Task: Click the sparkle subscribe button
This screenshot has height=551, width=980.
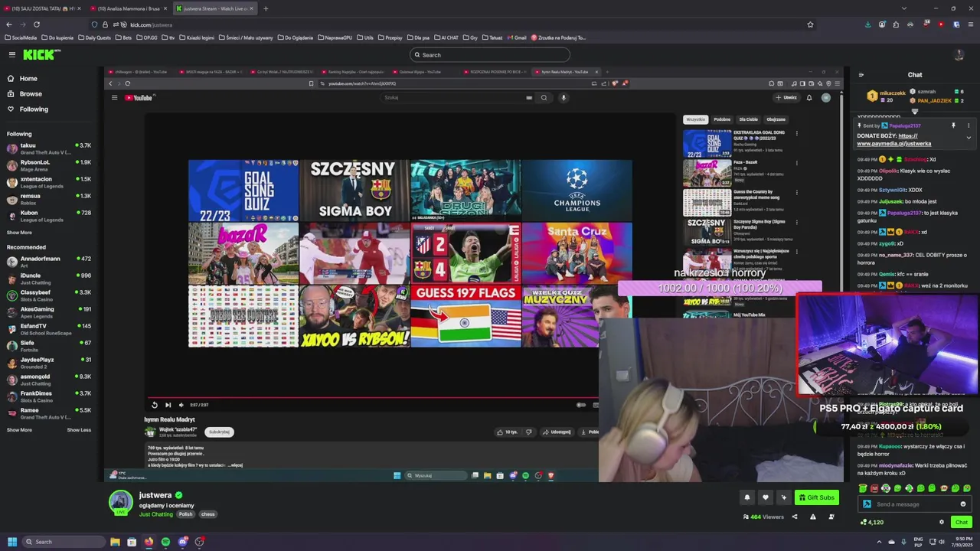Action: [x=783, y=497]
